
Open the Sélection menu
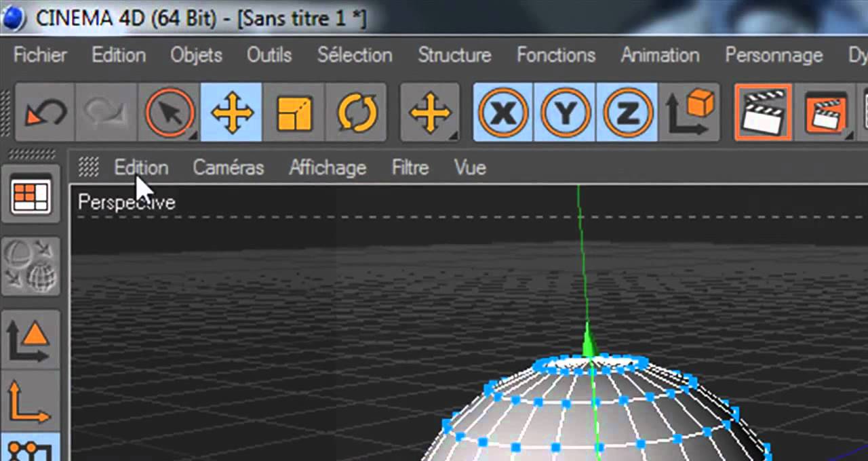coord(355,55)
